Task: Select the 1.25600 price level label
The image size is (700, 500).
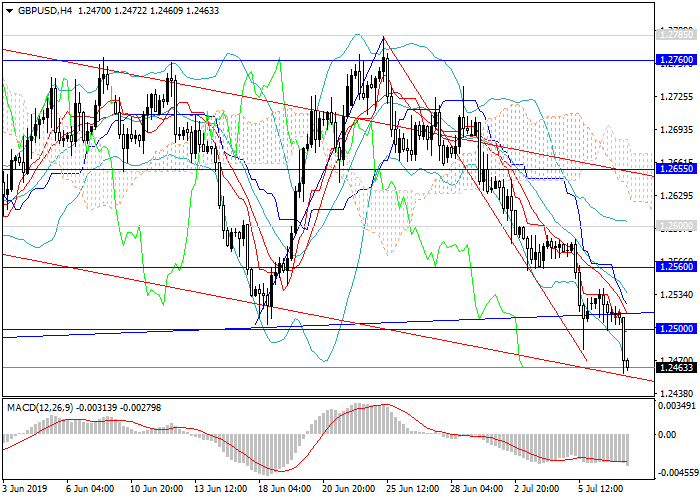Action: [675, 267]
